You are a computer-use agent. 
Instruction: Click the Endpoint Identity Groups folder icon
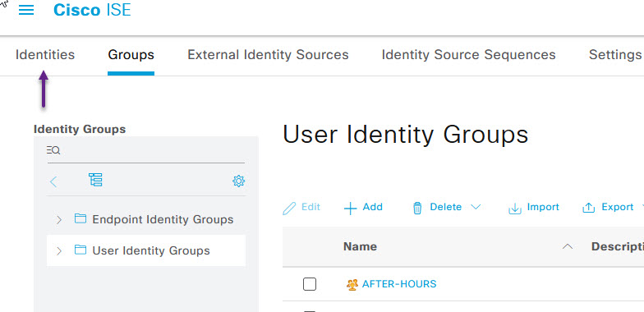coord(80,218)
